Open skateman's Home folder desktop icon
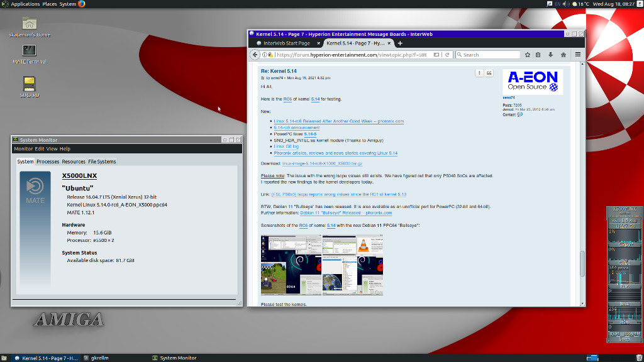This screenshot has width=644, height=362. [30, 28]
